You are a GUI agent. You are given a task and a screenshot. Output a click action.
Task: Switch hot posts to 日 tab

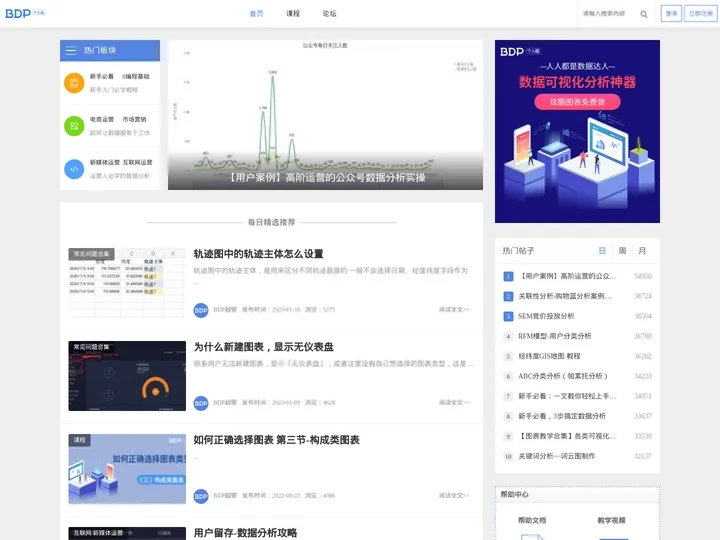pyautogui.click(x=602, y=251)
